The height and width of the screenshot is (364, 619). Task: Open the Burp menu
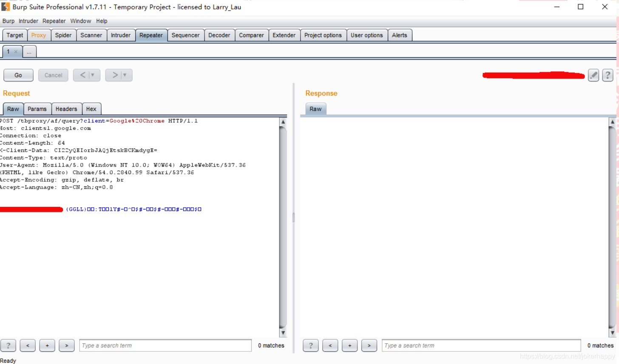9,21
